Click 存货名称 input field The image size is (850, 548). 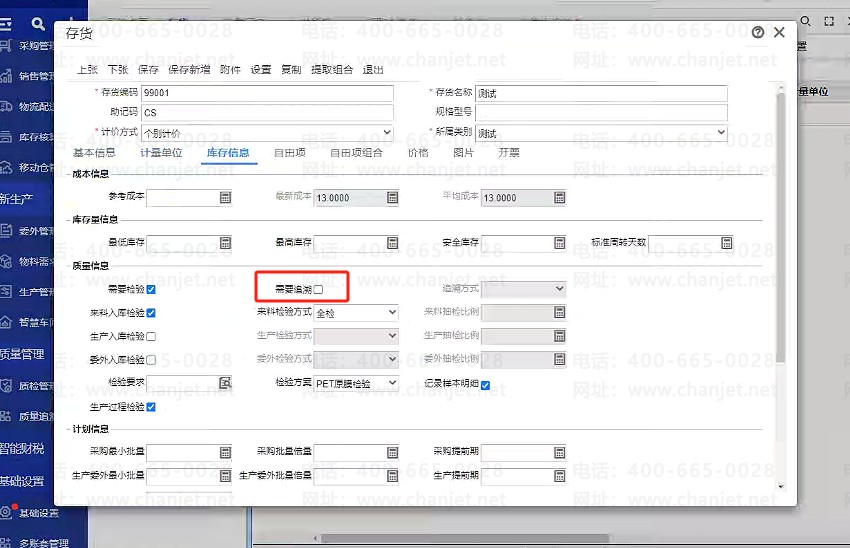601,93
